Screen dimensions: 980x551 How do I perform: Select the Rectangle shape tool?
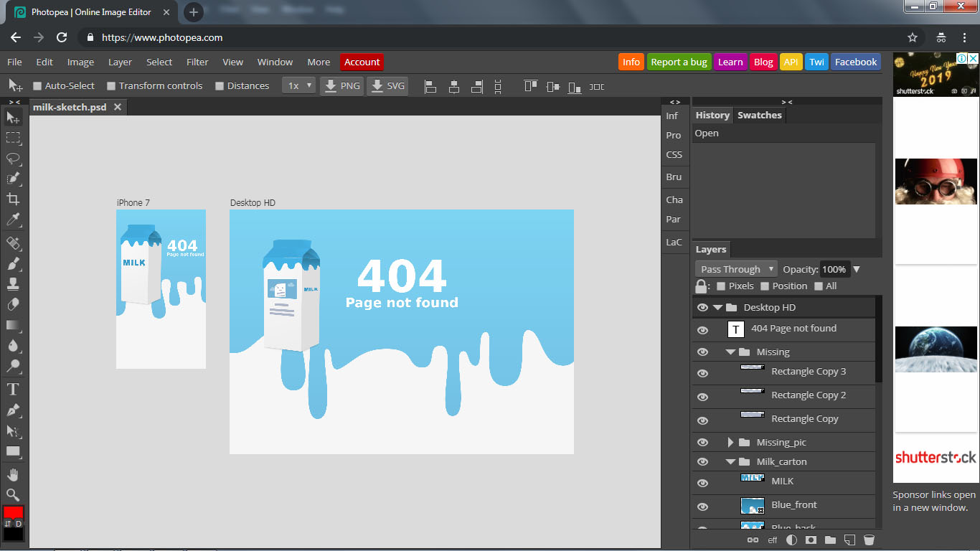[13, 451]
